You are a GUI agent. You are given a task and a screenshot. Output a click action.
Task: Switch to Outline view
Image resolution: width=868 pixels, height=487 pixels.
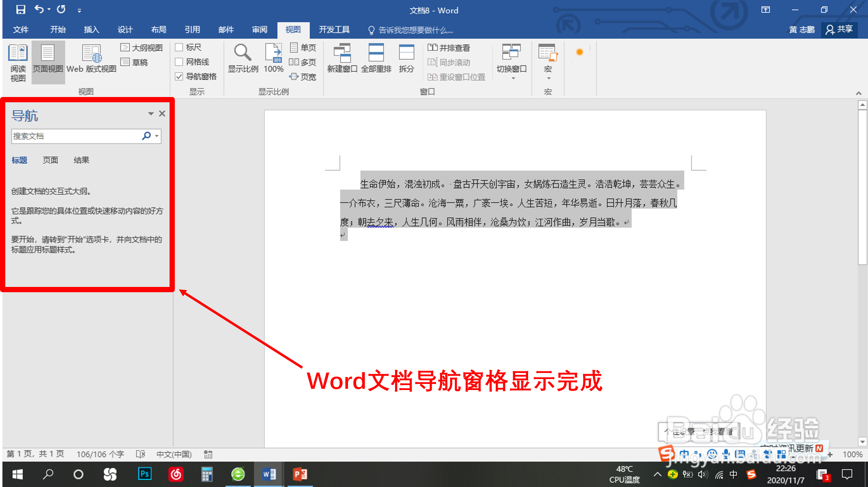[142, 47]
